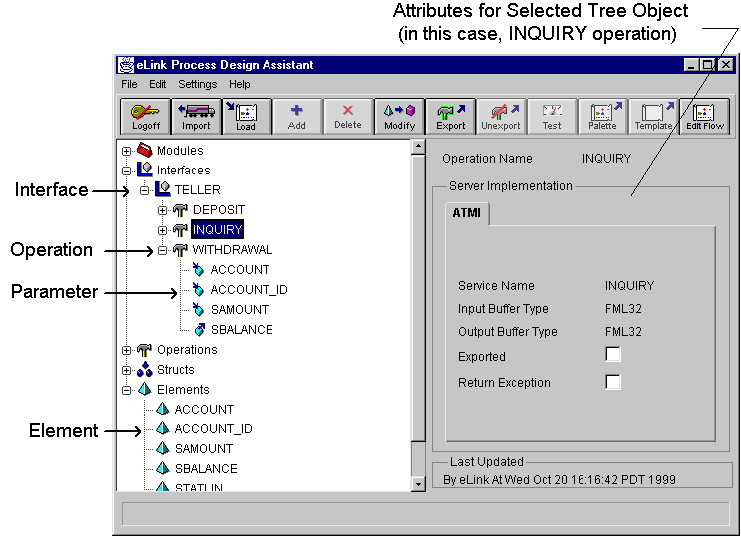The width and height of the screenshot is (741, 537).
Task: Expand the INQUIRY operation node
Action: [163, 230]
